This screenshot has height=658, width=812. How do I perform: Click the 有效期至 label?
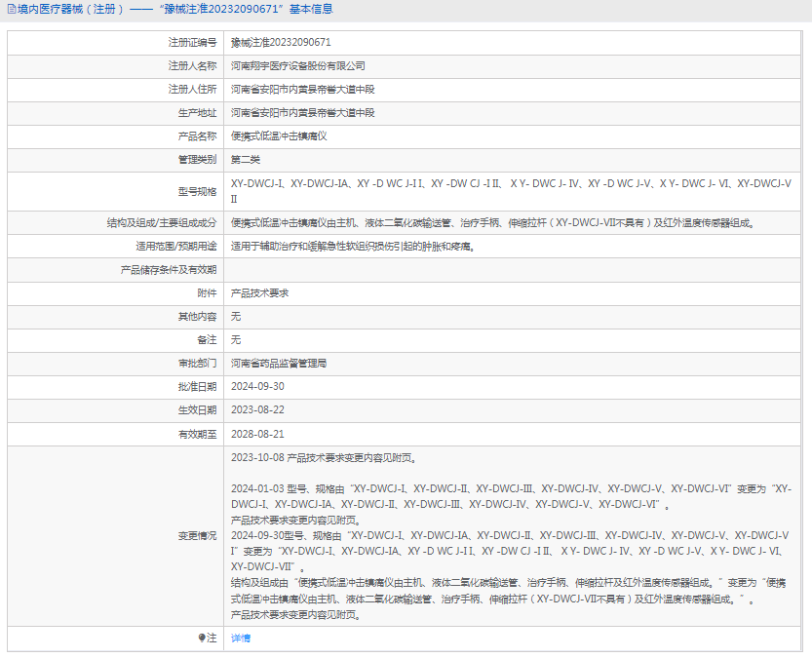pos(197,434)
